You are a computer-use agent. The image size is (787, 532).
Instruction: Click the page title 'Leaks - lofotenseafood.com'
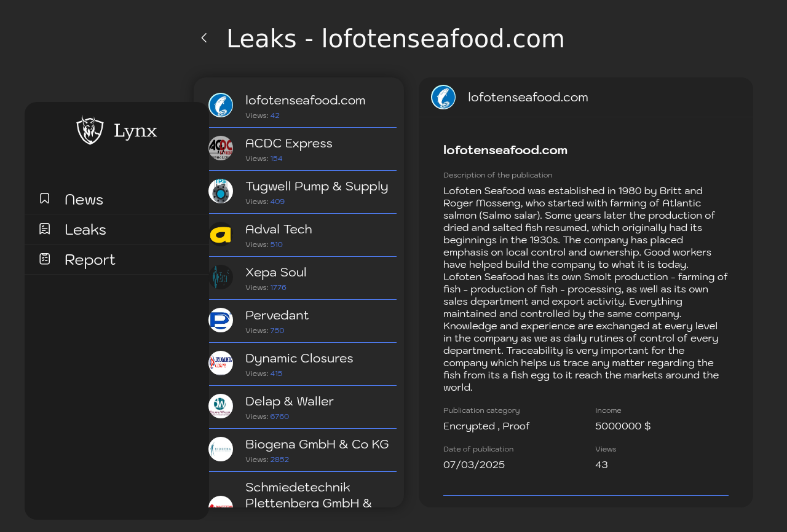point(395,39)
